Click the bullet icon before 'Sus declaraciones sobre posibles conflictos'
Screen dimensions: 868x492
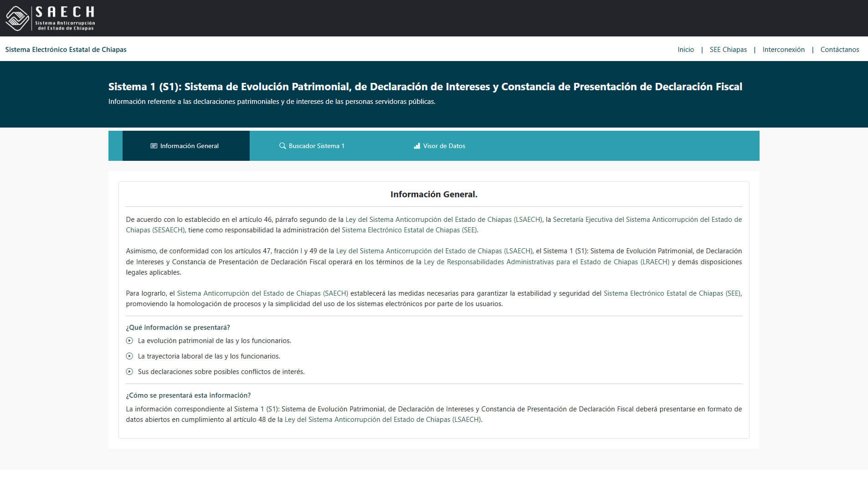pyautogui.click(x=129, y=372)
